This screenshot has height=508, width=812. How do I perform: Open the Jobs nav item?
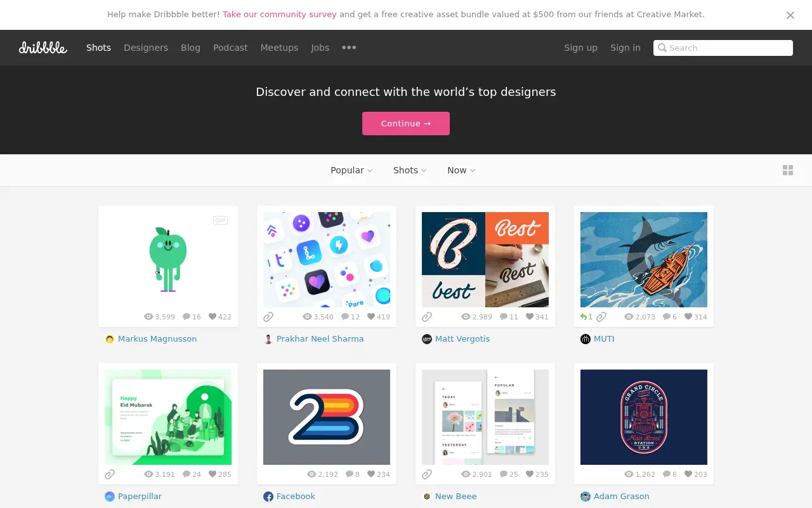pyautogui.click(x=320, y=48)
